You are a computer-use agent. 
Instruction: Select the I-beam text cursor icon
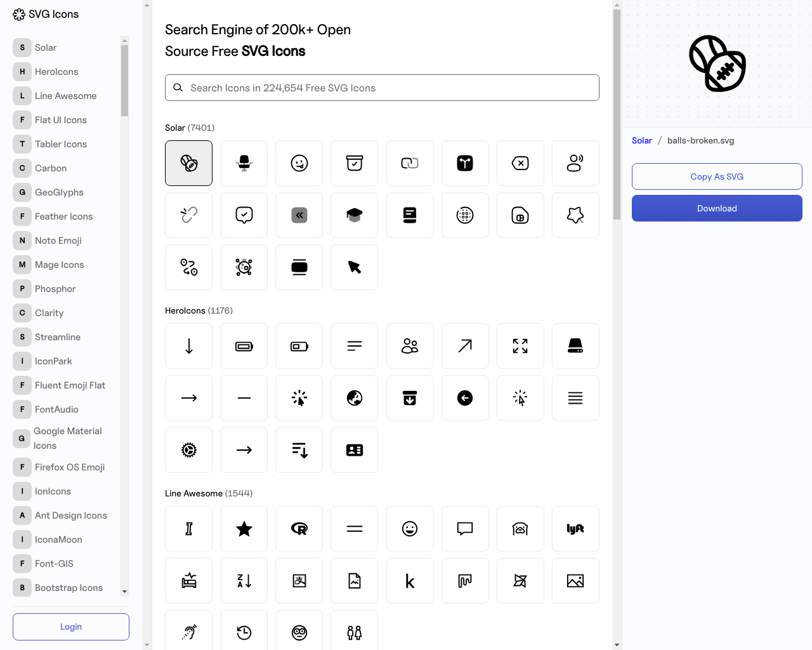coord(188,529)
